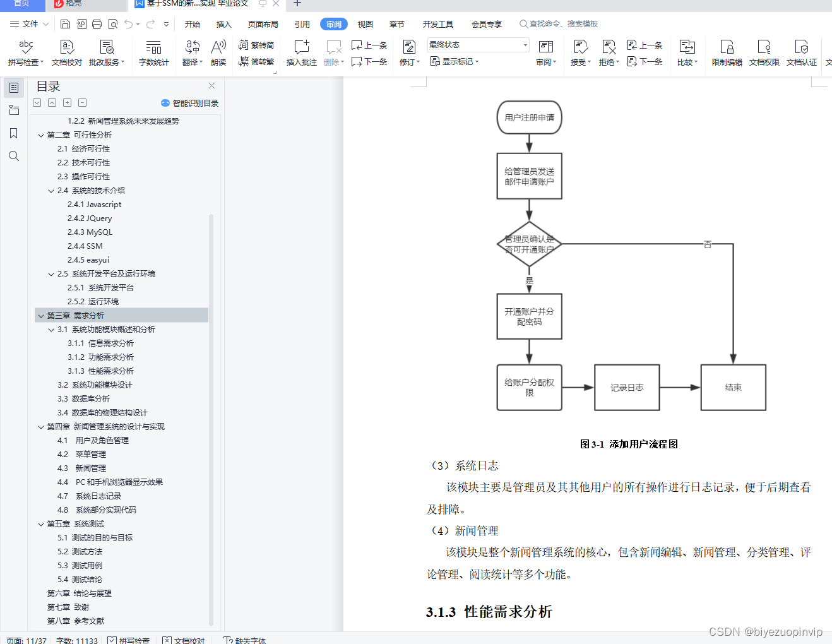Start 朗读 text-to-speech reading

[218, 52]
